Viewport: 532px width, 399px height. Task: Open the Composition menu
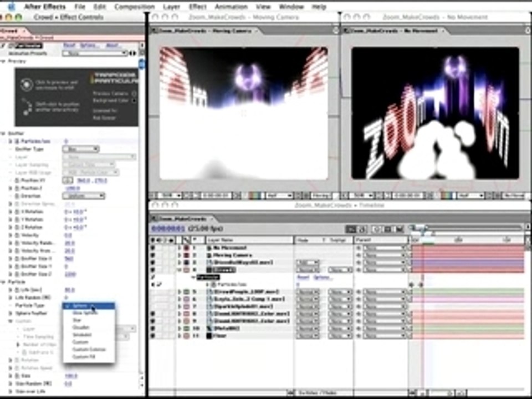click(x=134, y=7)
